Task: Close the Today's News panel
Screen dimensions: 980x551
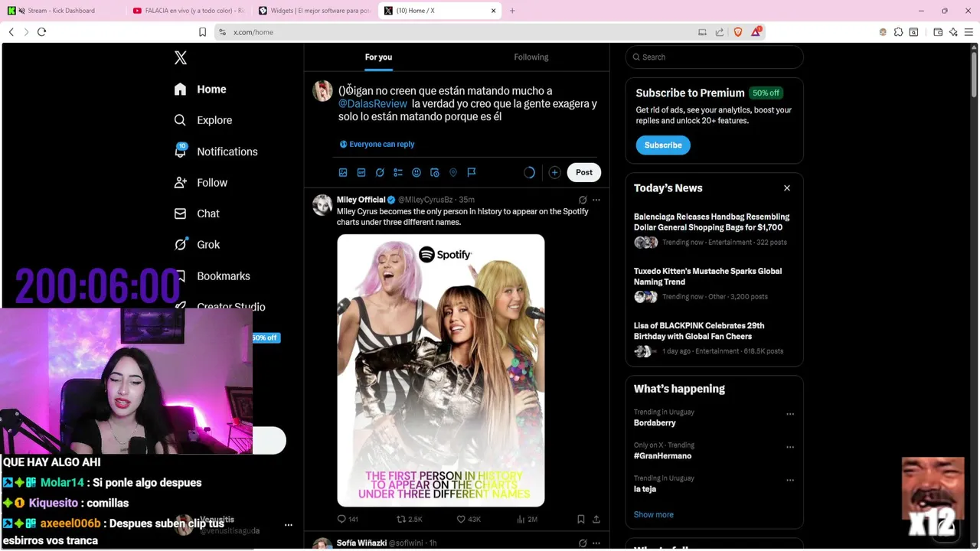Action: point(786,188)
